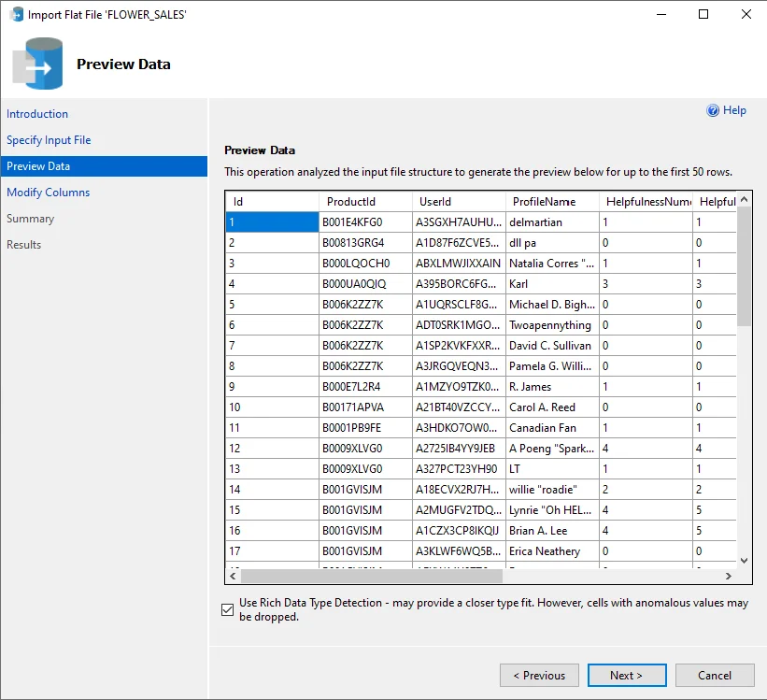The image size is (767, 700).
Task: Cancel the flat file import wizard
Action: (x=715, y=675)
